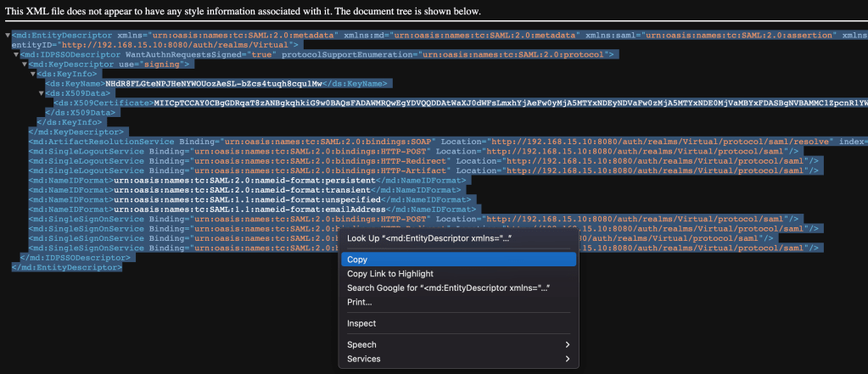Select the Look Up context menu entry
The height and width of the screenshot is (374, 868).
coord(428,239)
